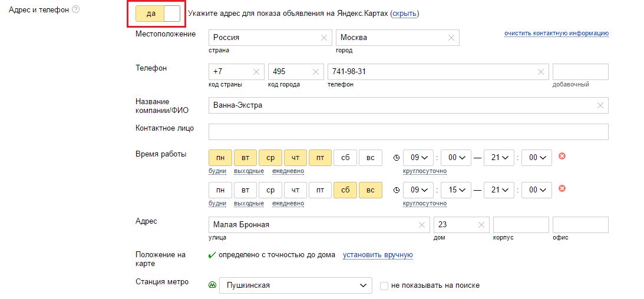Clear the phone number 741-98-31 field

(541, 72)
